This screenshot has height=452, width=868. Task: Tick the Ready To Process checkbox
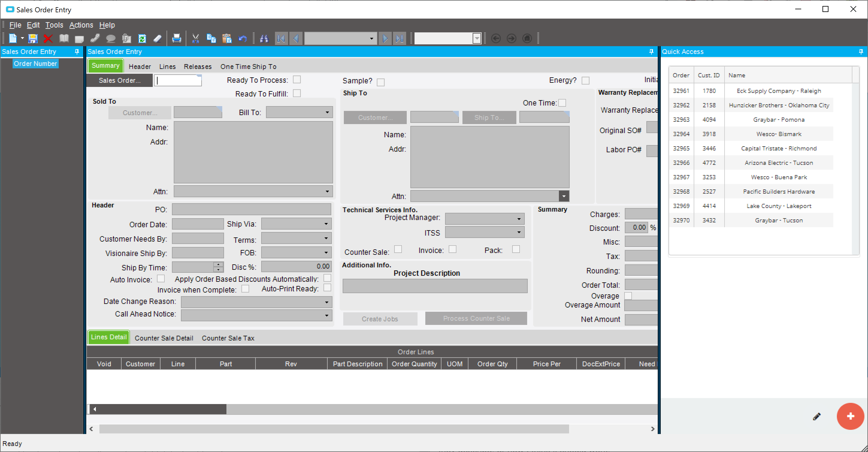(x=297, y=80)
